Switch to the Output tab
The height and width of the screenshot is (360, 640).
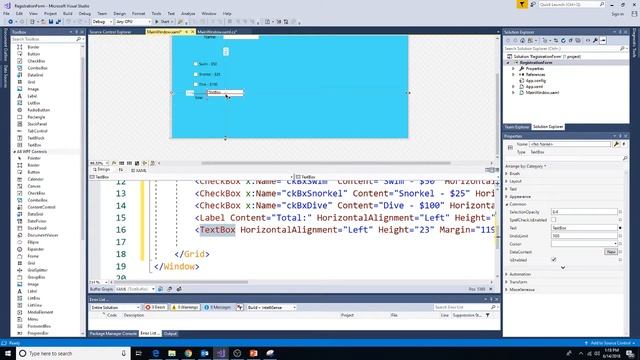(x=170, y=333)
